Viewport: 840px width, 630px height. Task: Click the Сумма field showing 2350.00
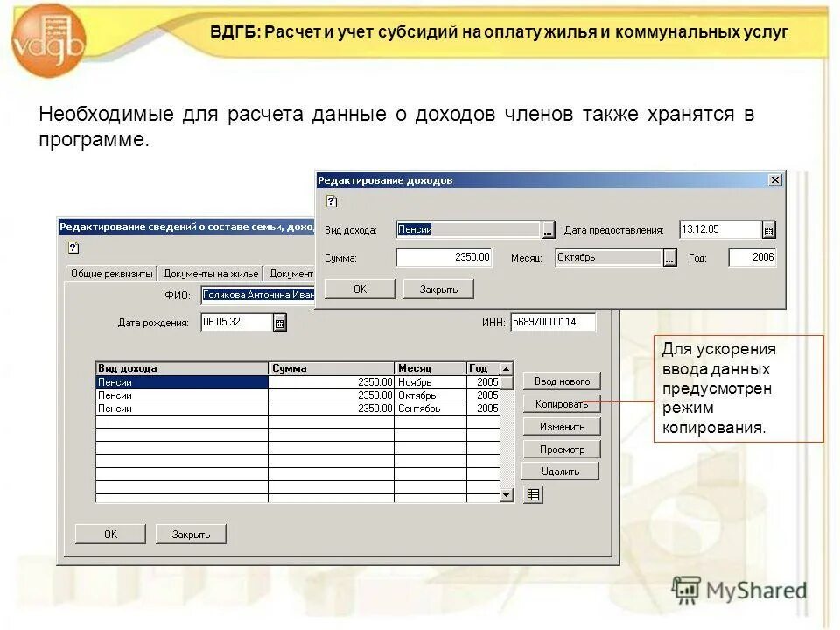444,257
